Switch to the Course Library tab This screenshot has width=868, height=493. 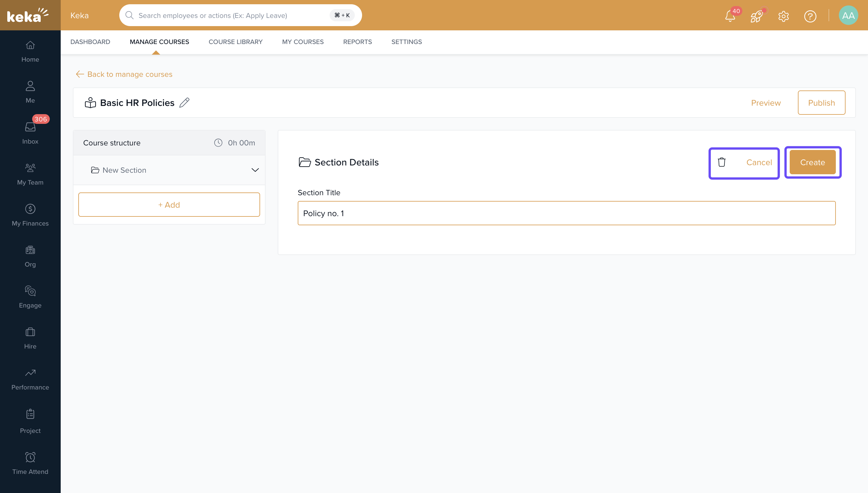(x=235, y=42)
